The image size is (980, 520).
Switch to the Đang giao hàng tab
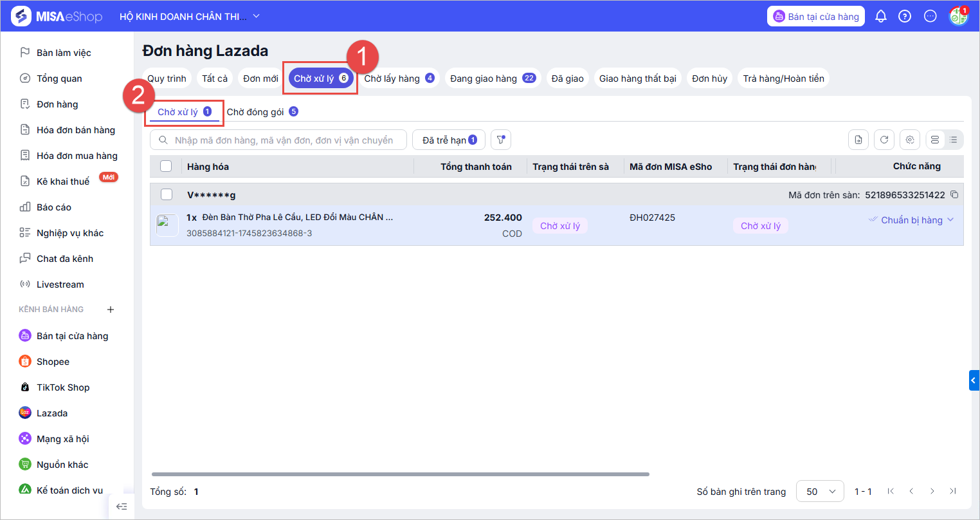click(x=493, y=79)
